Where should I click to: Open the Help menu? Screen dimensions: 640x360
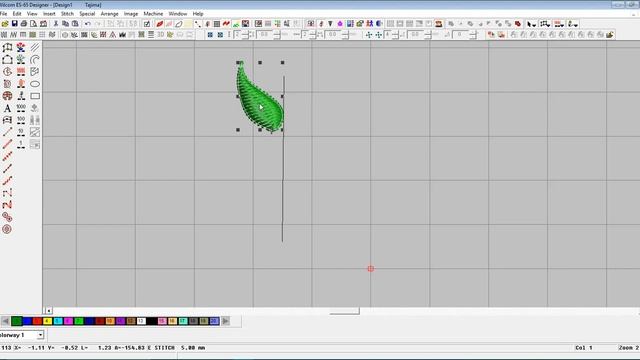coord(198,13)
